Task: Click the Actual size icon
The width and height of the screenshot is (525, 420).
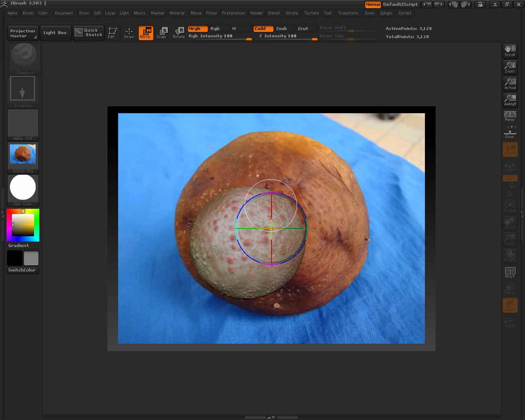Action: click(510, 83)
